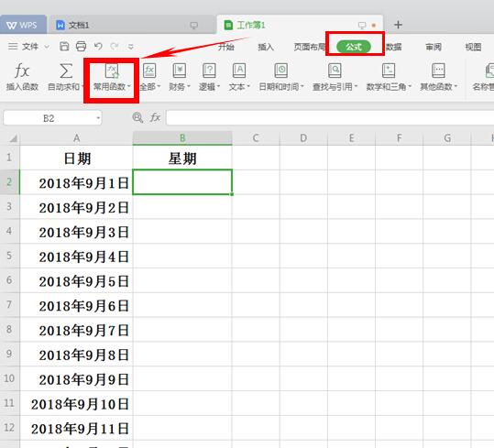Open the 查找与引用 lookup functions icon
494x448 pixels.
click(335, 71)
